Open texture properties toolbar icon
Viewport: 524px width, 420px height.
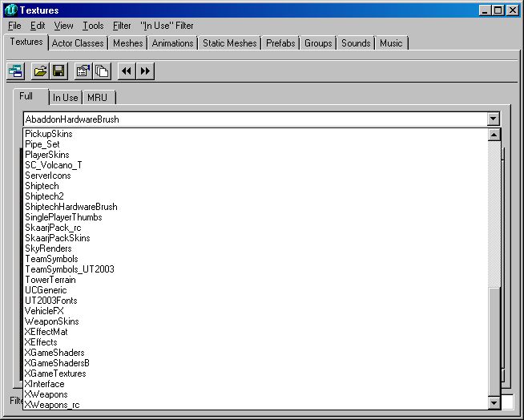(83, 71)
